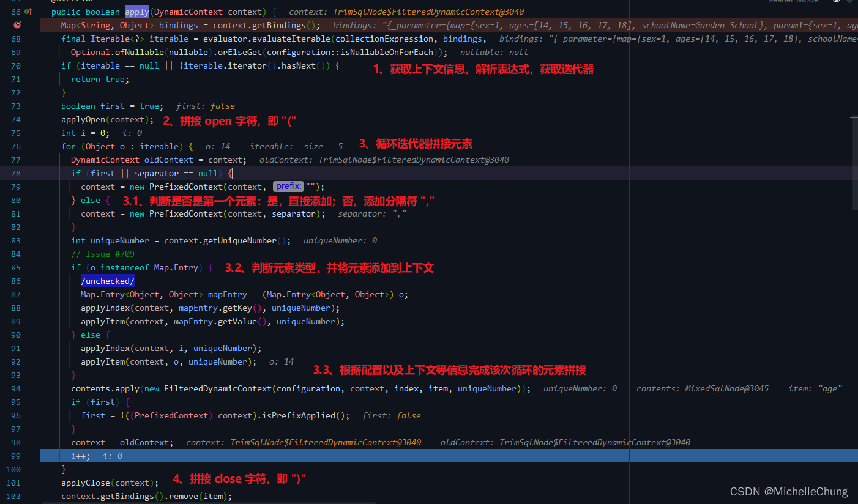Click applyItem call on line 92
This screenshot has width=858, height=504.
point(103,361)
